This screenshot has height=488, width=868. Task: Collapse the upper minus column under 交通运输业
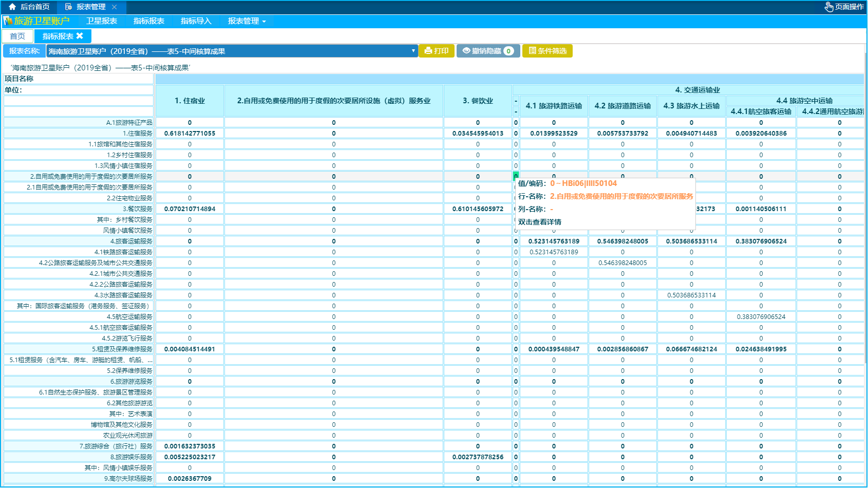pos(516,101)
